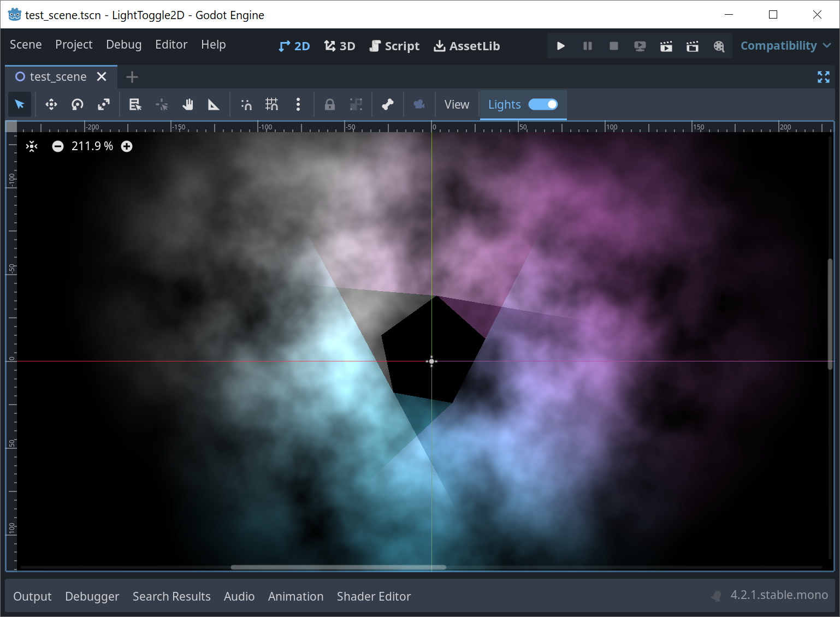Screen dimensions: 840x617
Task: Reset zoom at 211.9 % label
Action: tap(92, 146)
